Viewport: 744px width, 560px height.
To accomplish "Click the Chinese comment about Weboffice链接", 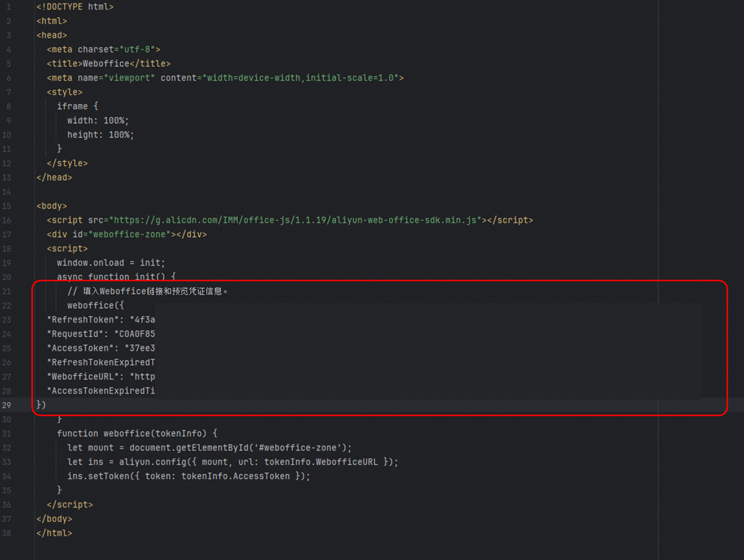I will (x=147, y=291).
